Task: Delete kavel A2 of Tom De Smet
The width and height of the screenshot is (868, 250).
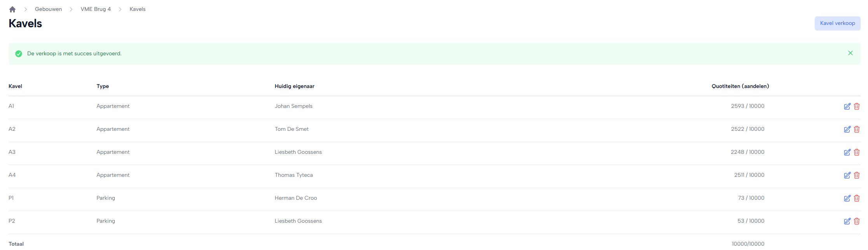Action: (x=856, y=129)
